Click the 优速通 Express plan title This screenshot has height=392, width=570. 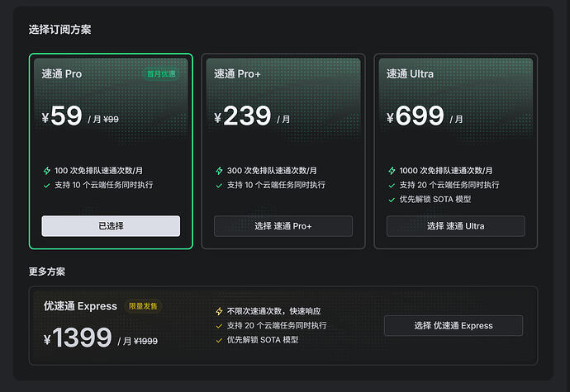coord(80,306)
